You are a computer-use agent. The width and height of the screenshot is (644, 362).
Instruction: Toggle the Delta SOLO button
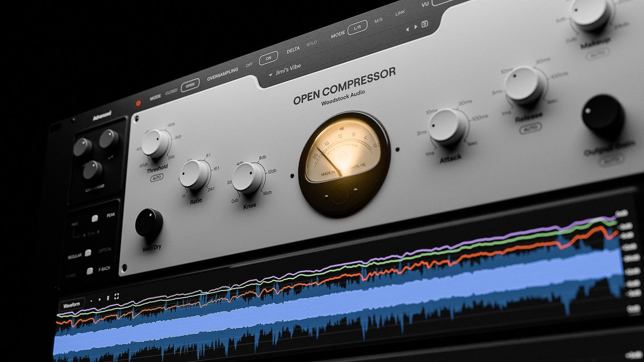click(x=311, y=44)
